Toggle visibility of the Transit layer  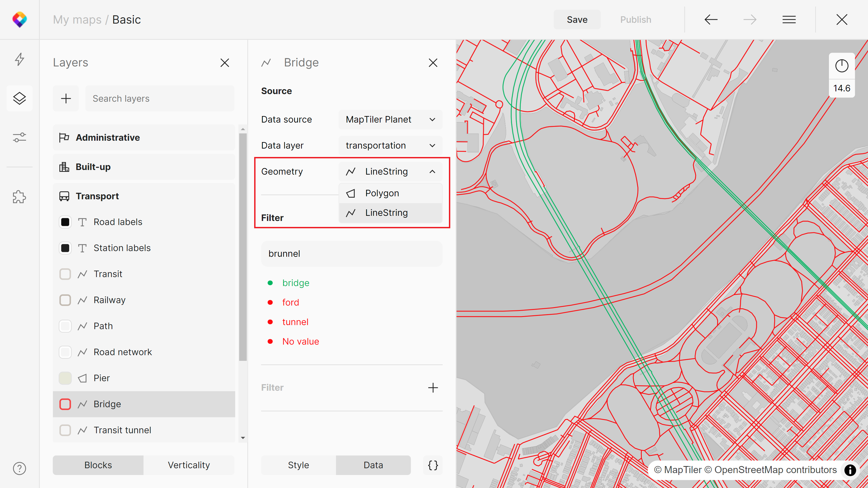[65, 274]
